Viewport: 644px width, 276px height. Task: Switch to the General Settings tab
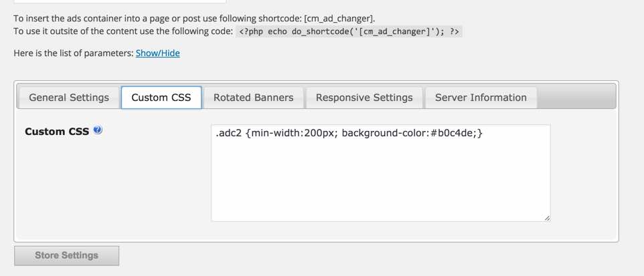click(69, 98)
